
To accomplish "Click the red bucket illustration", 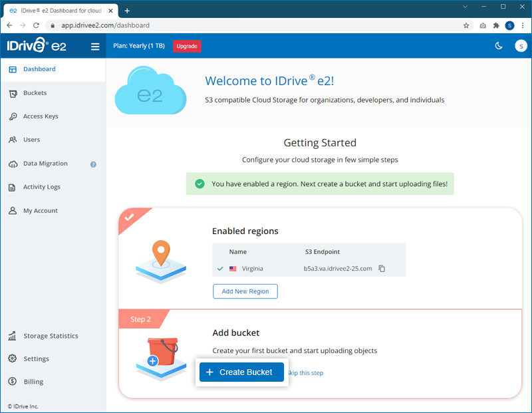I will point(161,358).
